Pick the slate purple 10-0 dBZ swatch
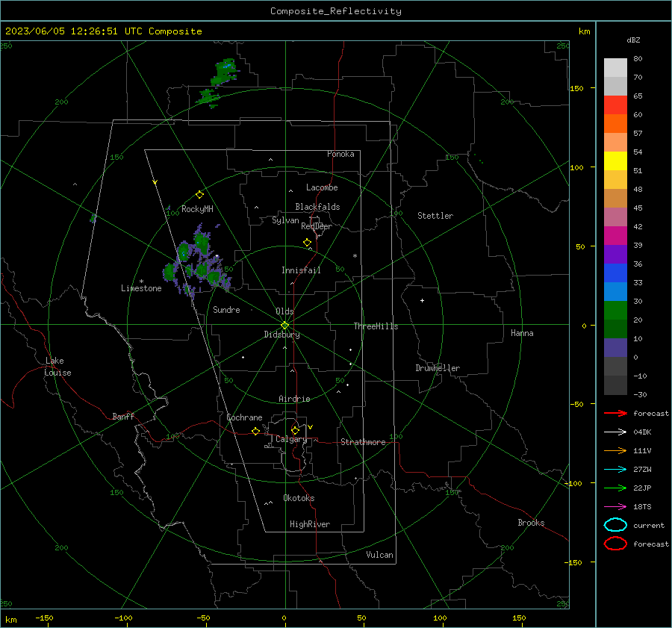Screen dimensions: 672x628 tap(615, 348)
